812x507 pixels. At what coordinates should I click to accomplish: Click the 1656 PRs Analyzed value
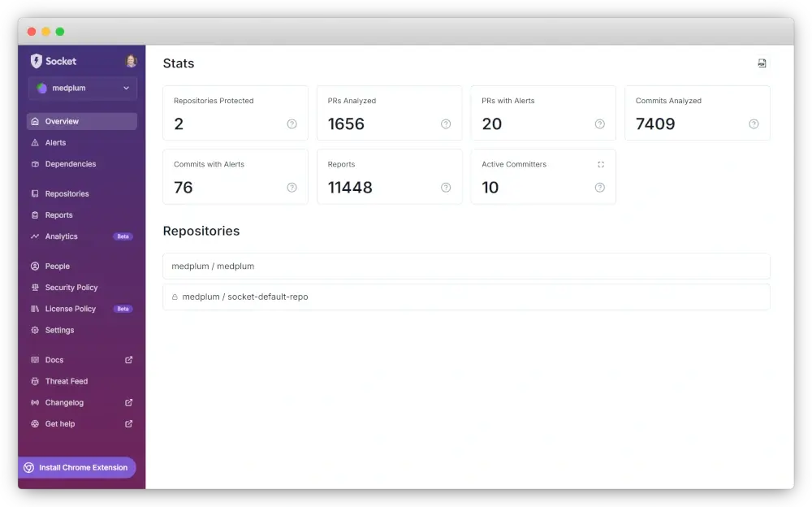[346, 123]
